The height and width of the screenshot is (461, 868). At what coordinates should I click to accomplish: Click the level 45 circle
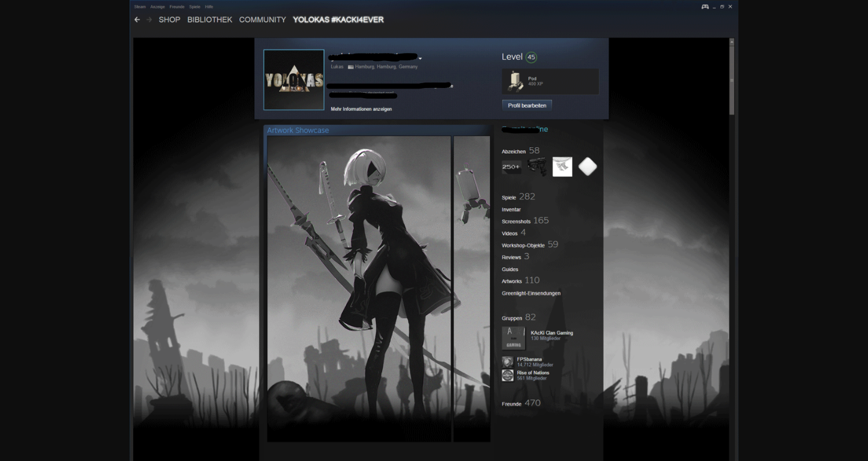point(531,57)
